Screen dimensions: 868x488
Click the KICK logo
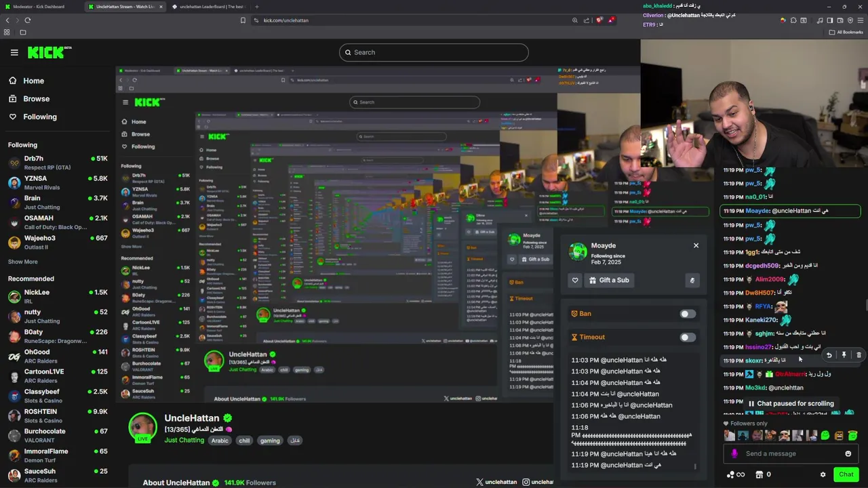coord(50,52)
